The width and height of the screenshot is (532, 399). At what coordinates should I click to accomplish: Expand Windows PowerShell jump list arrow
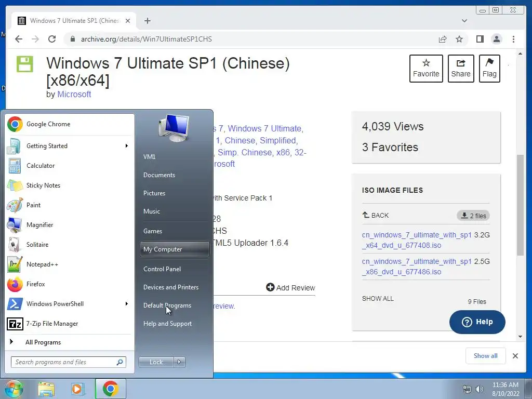click(127, 303)
